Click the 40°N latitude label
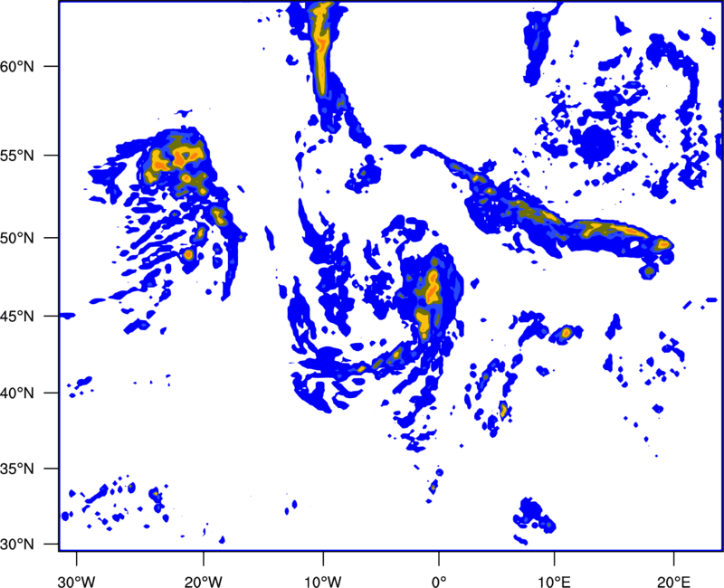 click(17, 394)
